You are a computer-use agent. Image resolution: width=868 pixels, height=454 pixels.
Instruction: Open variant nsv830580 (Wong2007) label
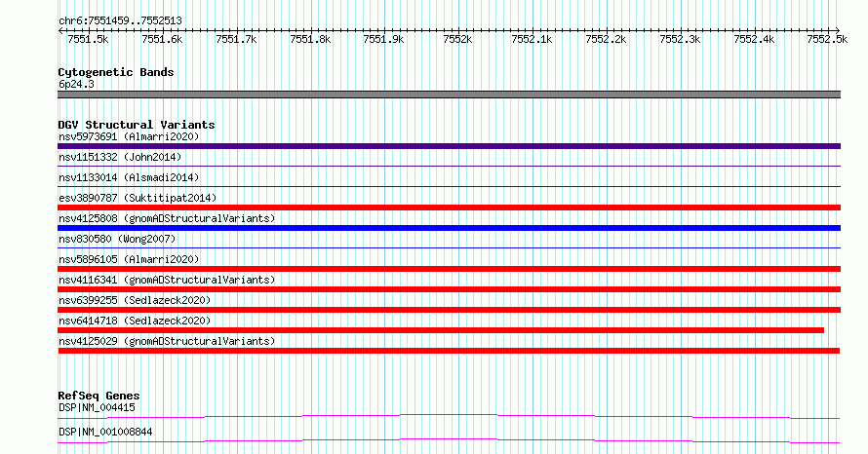tap(117, 239)
